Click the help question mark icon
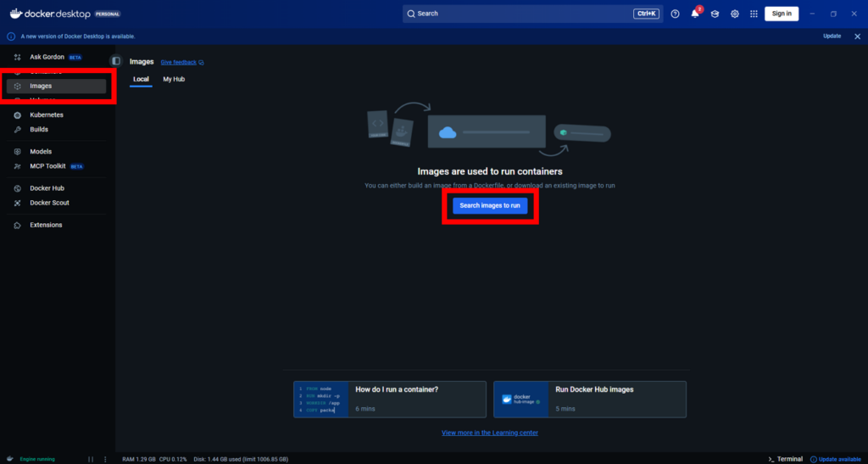The image size is (868, 464). (x=675, y=14)
